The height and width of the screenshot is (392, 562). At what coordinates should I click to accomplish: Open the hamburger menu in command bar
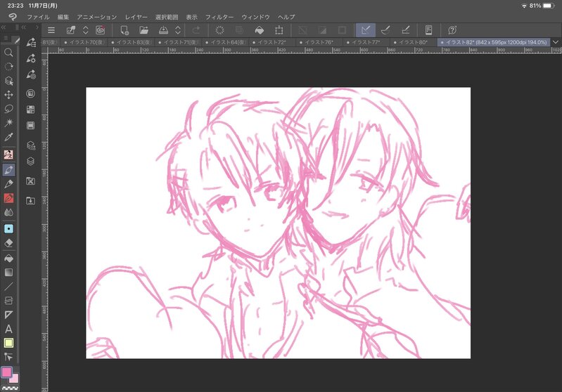tap(51, 30)
